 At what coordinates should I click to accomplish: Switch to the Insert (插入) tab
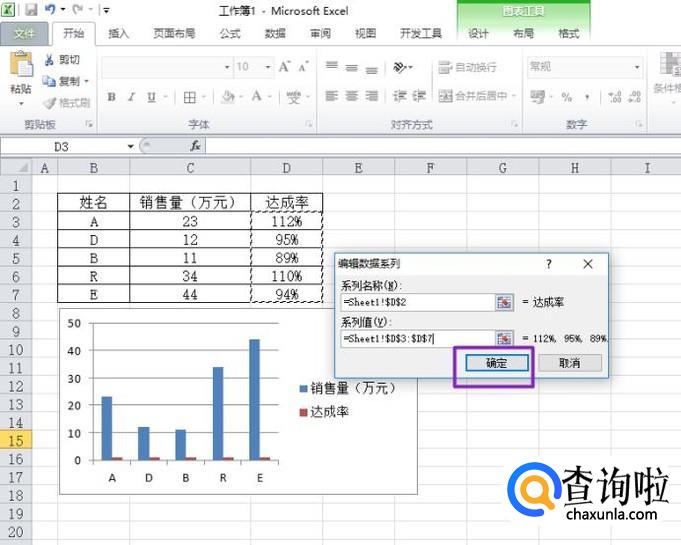point(118,33)
